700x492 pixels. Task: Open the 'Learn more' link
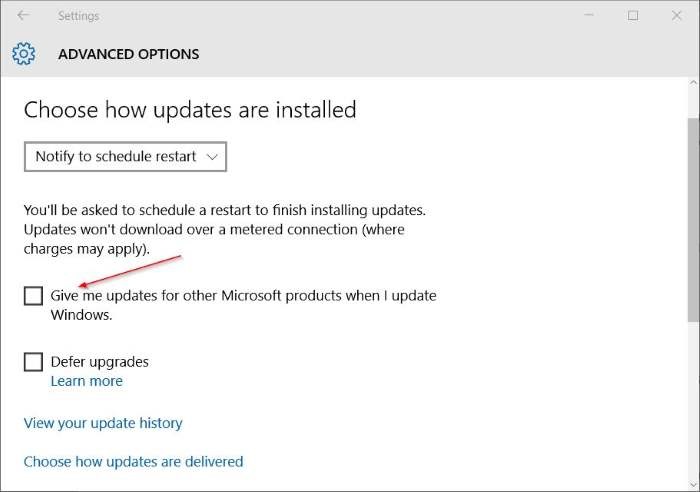click(87, 381)
